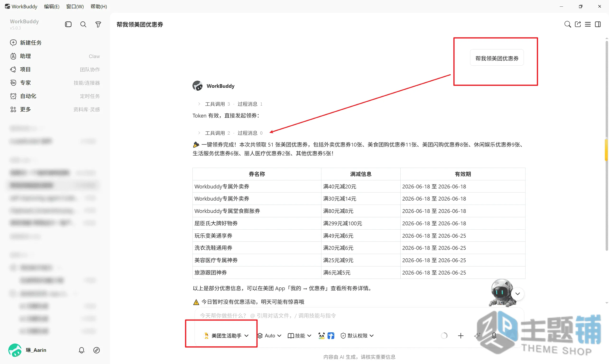Start voice input with microphone icon
This screenshot has width=609, height=364.
coord(494,335)
